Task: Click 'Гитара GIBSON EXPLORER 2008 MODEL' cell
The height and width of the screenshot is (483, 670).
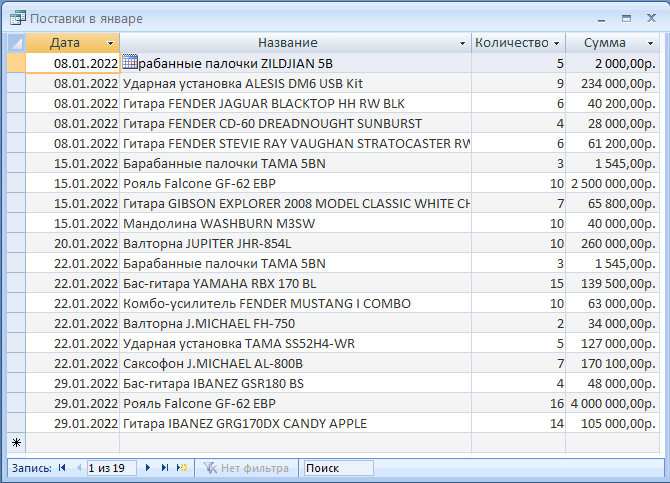Action: coord(295,203)
